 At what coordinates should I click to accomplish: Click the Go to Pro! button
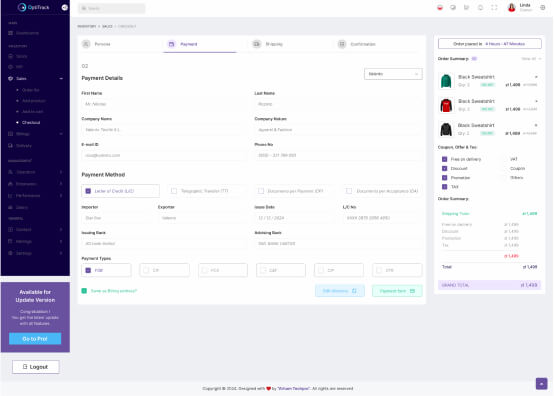coord(35,339)
